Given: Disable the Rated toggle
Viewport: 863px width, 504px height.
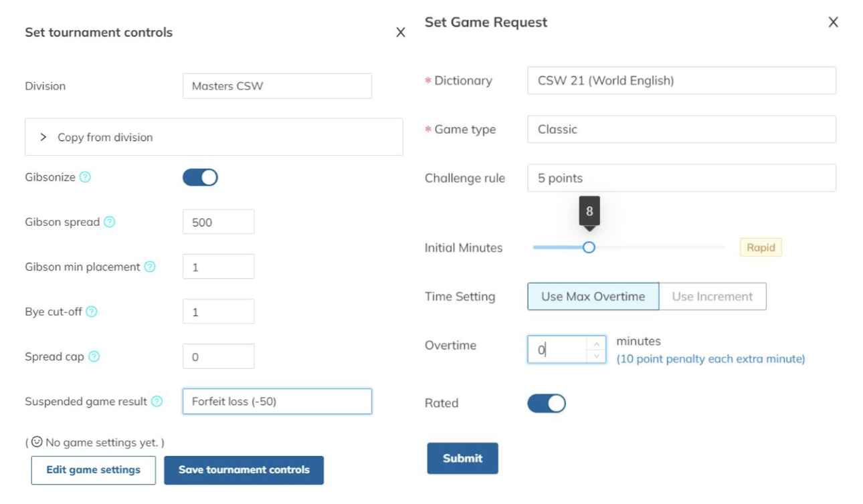Looking at the screenshot, I should pyautogui.click(x=546, y=403).
